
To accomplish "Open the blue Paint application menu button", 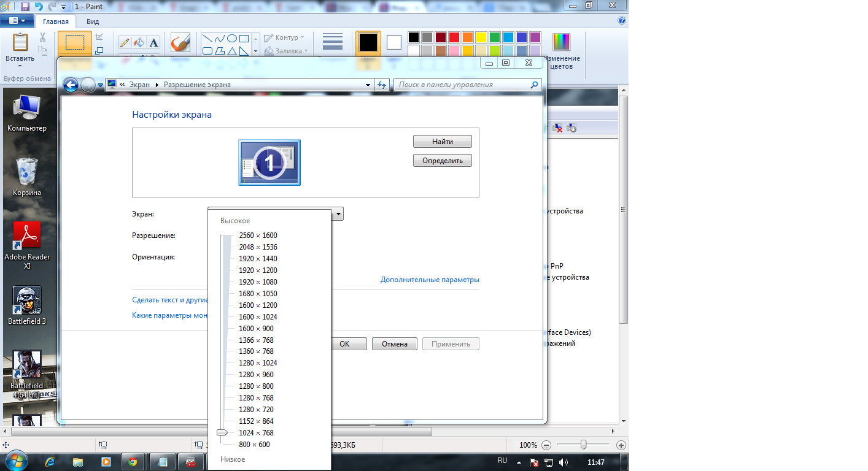I will coord(17,21).
